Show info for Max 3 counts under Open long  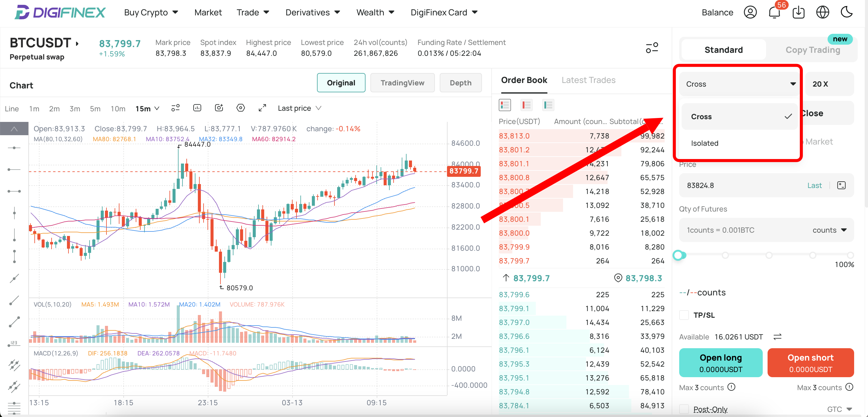(731, 387)
